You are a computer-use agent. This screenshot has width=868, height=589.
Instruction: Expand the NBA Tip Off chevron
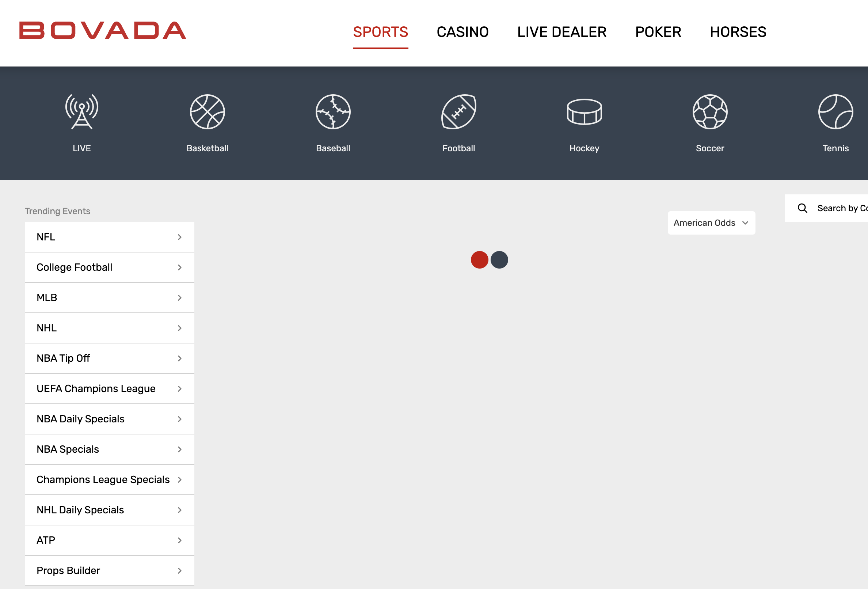(x=180, y=358)
